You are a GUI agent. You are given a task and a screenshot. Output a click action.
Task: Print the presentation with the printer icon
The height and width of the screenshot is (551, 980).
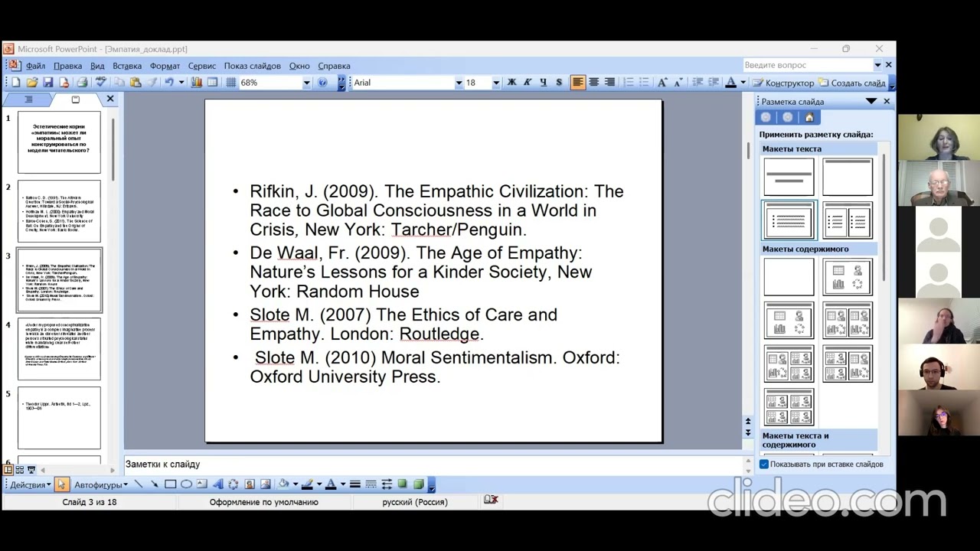82,83
